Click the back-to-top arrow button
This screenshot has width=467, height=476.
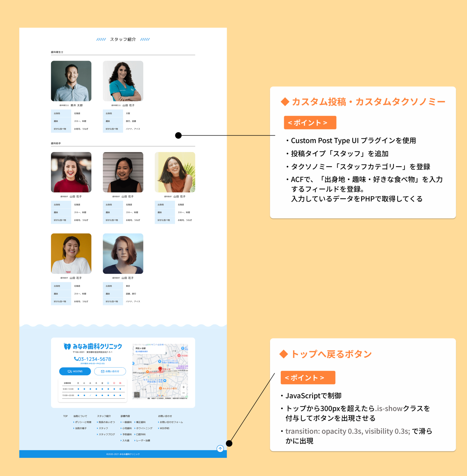pyautogui.click(x=220, y=448)
